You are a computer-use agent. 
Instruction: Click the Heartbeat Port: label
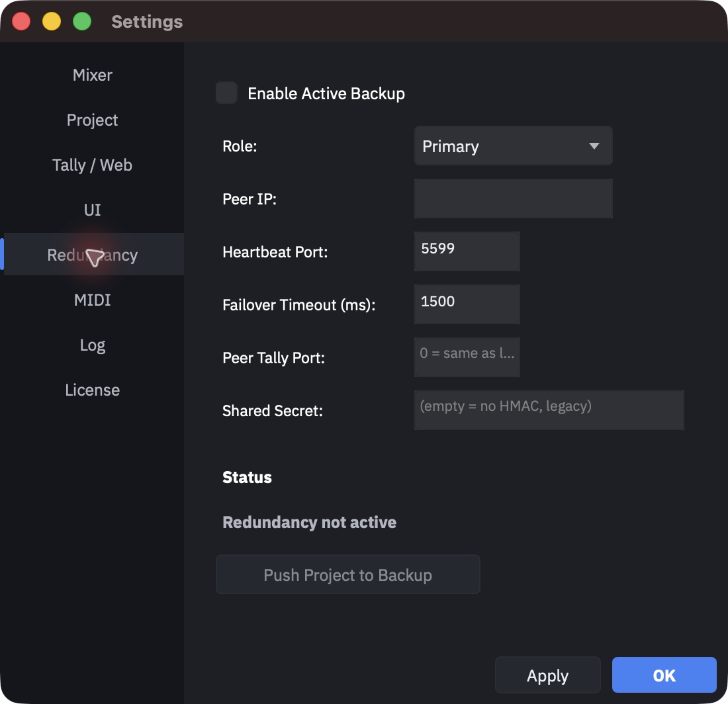tap(275, 252)
